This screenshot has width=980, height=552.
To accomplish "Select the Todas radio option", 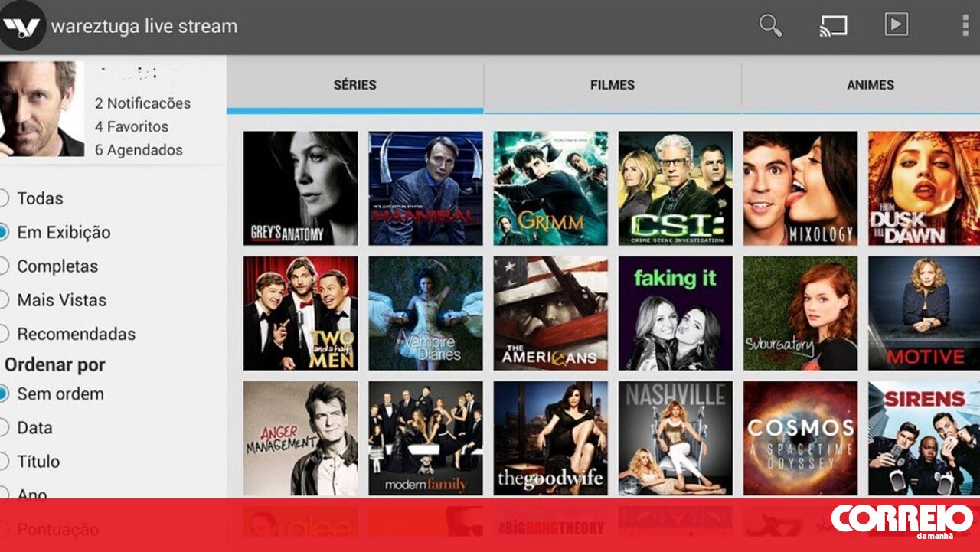I will 4,198.
